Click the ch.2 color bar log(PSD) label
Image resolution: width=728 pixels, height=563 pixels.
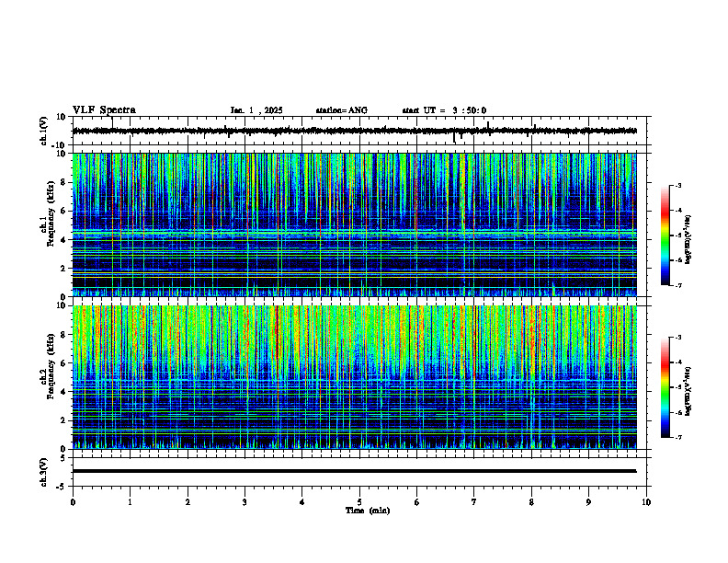pos(688,391)
